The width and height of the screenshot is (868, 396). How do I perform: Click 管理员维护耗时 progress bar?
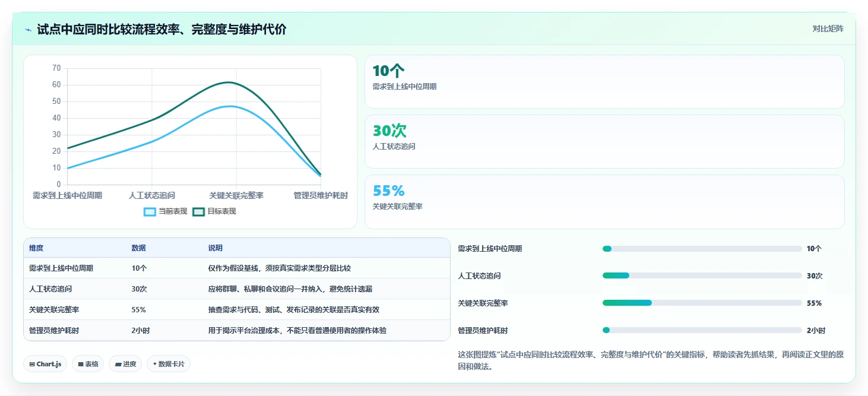pyautogui.click(x=702, y=330)
